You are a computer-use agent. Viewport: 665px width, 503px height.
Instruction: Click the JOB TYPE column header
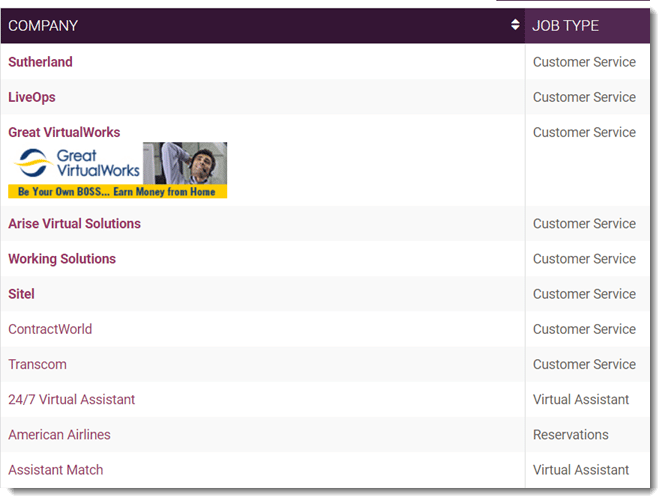587,26
